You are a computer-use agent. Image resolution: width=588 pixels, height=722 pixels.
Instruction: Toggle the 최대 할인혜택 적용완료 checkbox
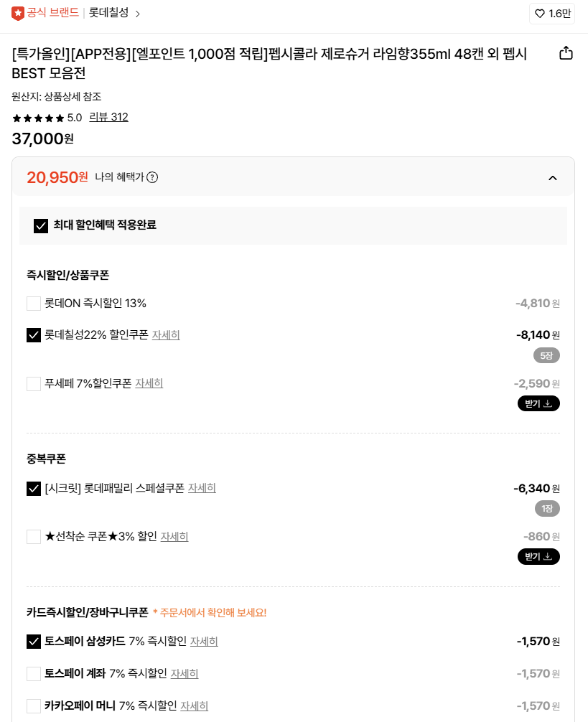tap(41, 225)
